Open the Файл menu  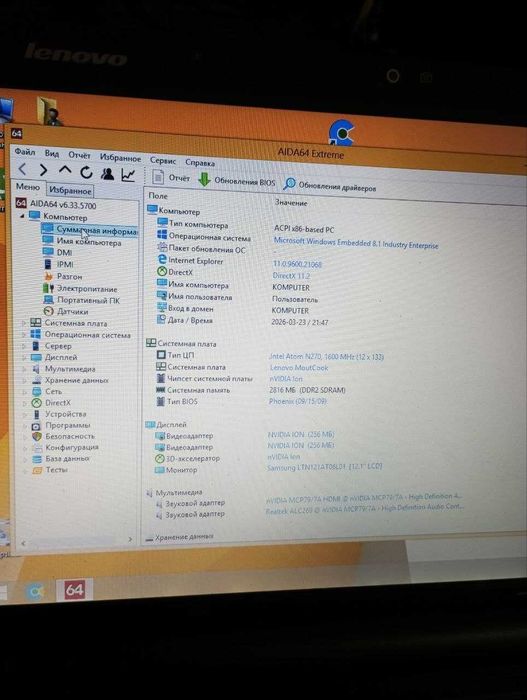tap(25, 152)
